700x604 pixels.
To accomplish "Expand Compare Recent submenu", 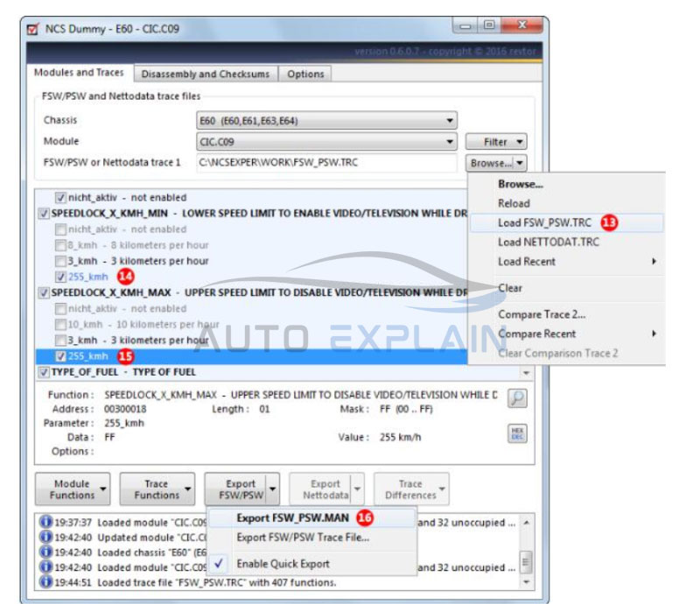I will pyautogui.click(x=567, y=334).
